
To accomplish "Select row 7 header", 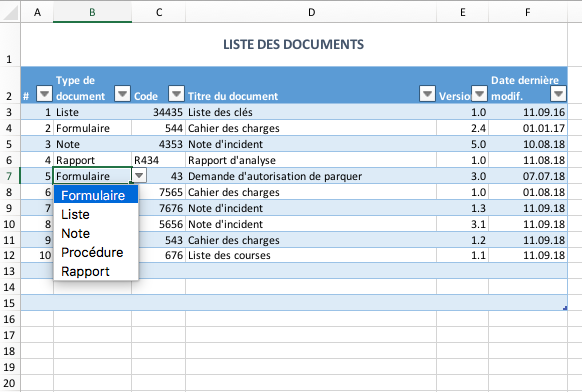I will [10, 176].
